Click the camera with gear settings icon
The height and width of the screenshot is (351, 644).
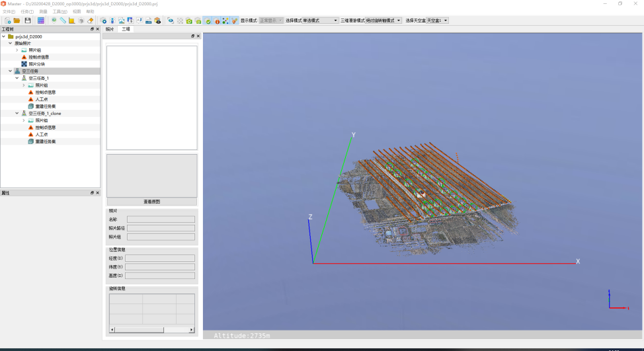coord(104,20)
